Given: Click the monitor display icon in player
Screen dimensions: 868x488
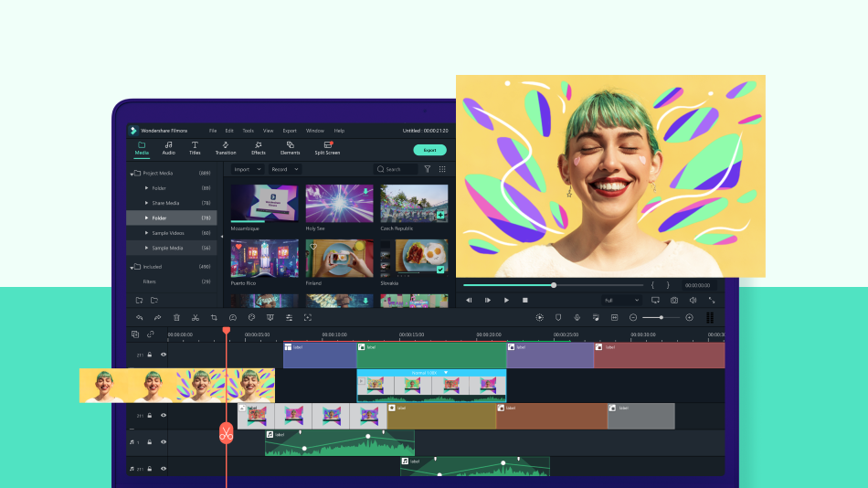Looking at the screenshot, I should pyautogui.click(x=655, y=301).
